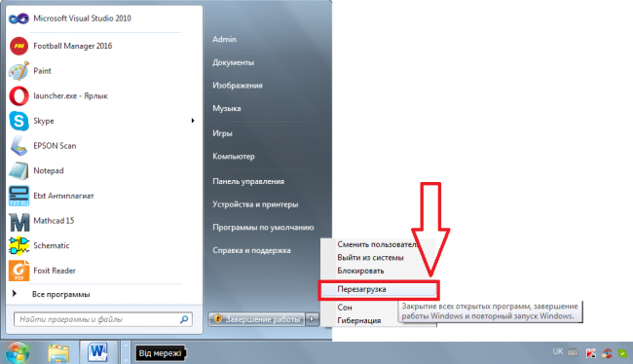The height and width of the screenshot is (364, 633).
Task: Launch Mathcad 15 icon
Action: pyautogui.click(x=19, y=221)
